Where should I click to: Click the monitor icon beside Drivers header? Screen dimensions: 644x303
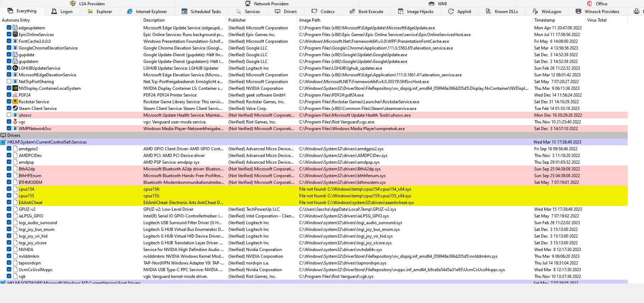(3, 135)
